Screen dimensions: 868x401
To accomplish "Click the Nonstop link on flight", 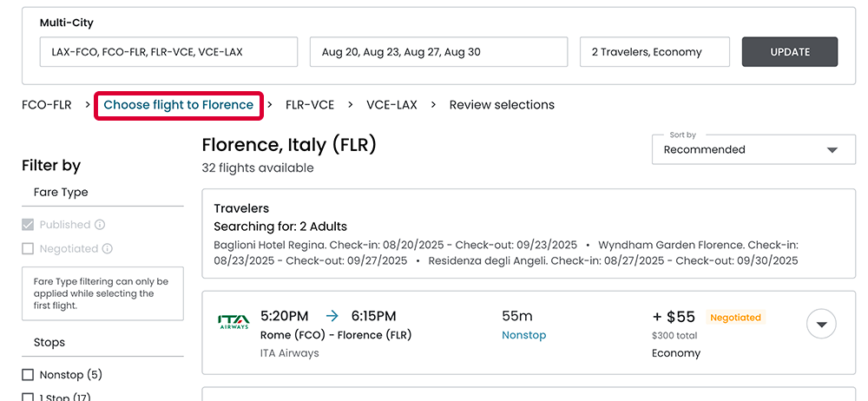I will point(524,335).
